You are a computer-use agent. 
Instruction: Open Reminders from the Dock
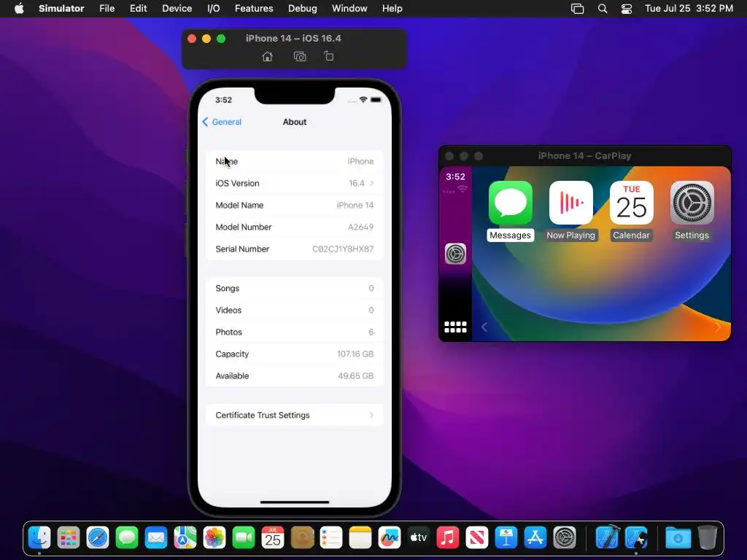click(331, 538)
